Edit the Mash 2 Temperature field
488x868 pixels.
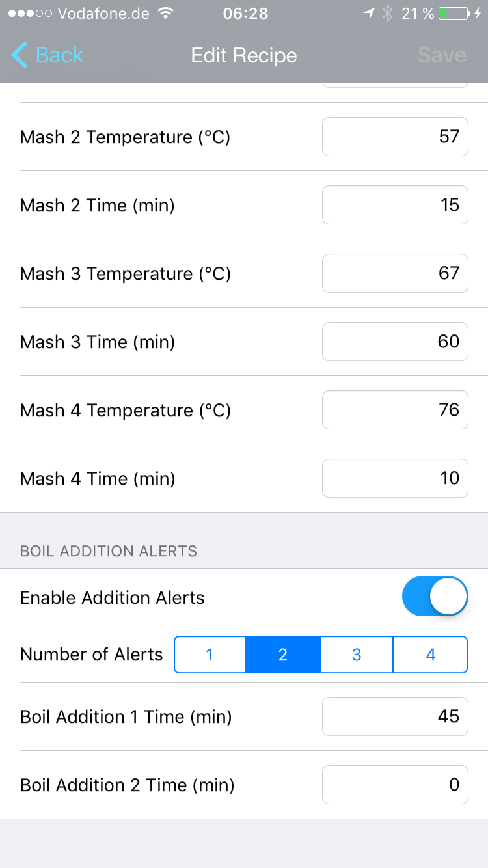(x=395, y=137)
